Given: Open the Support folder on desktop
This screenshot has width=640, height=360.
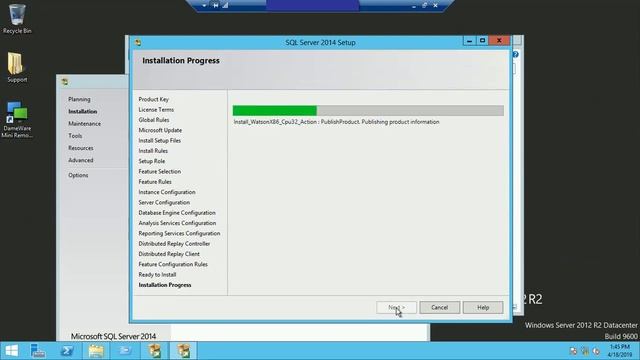Looking at the screenshot, I should [x=17, y=67].
